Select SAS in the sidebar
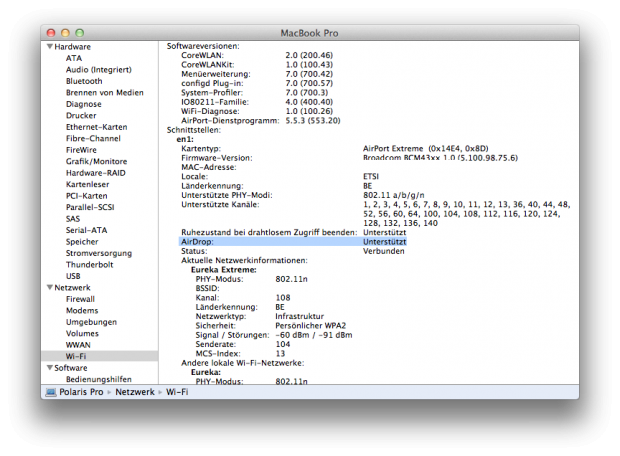Viewport: 620px width, 456px height. click(73, 219)
